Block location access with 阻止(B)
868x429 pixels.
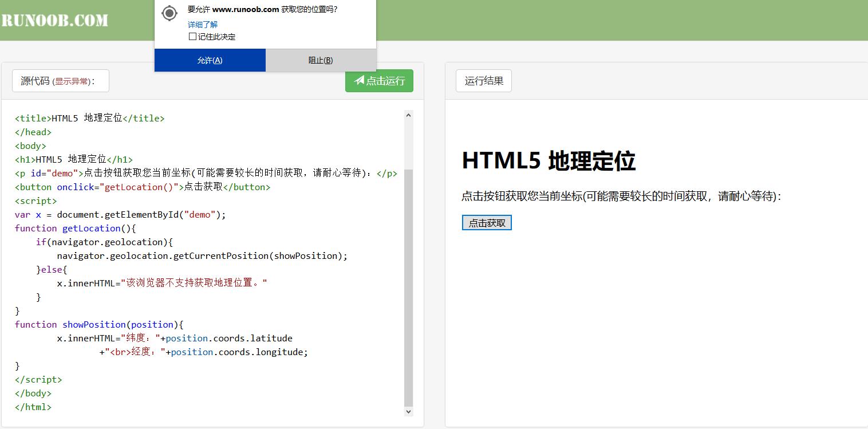[x=321, y=60]
